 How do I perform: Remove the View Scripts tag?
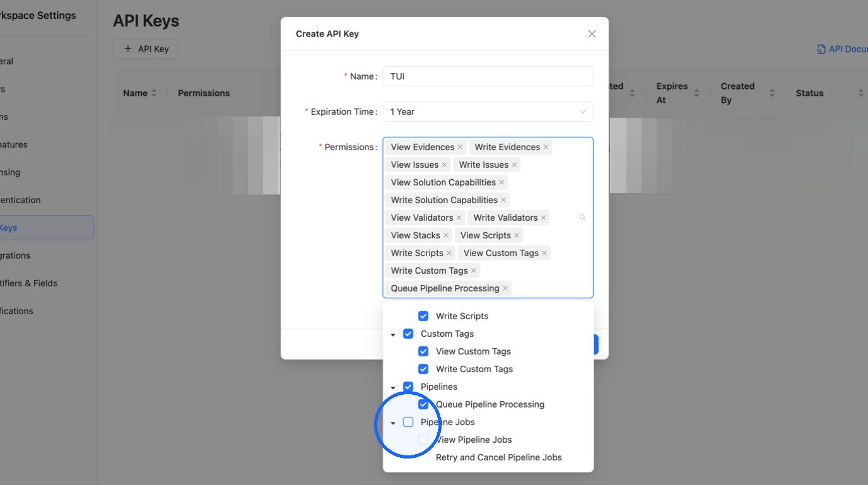517,235
